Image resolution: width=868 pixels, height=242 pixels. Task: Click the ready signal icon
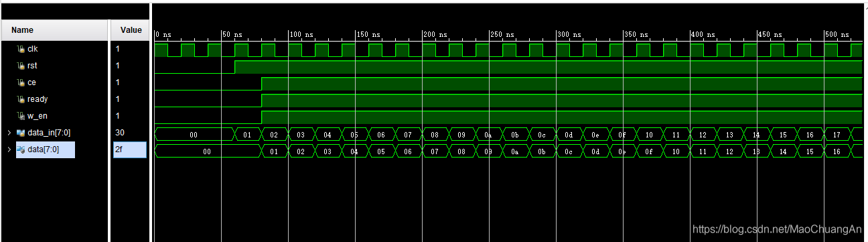click(x=20, y=99)
